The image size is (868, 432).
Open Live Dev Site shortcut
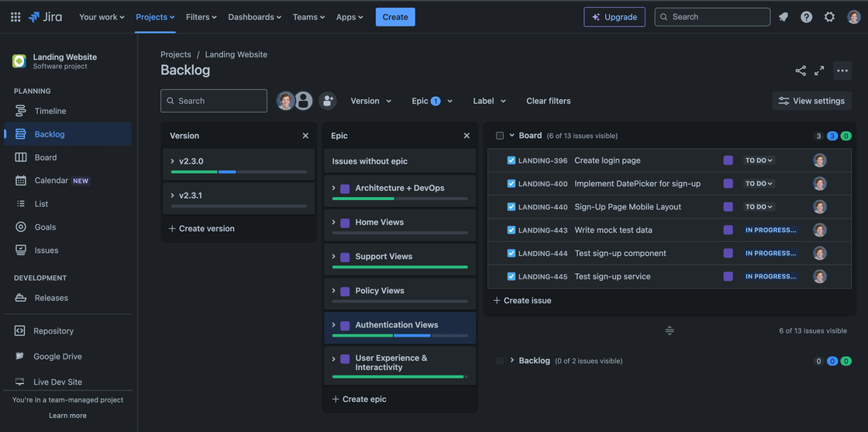click(67, 382)
